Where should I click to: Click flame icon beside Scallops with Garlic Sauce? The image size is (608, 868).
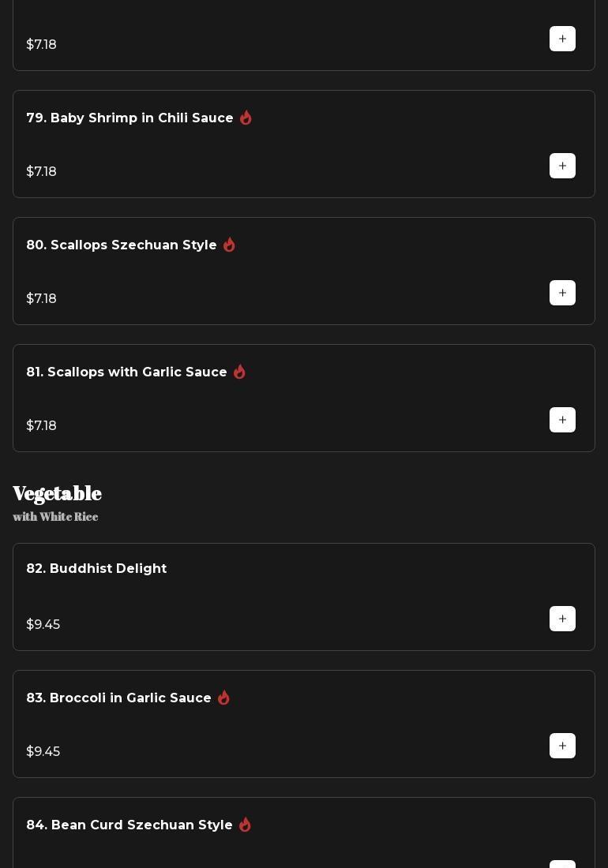click(x=239, y=372)
